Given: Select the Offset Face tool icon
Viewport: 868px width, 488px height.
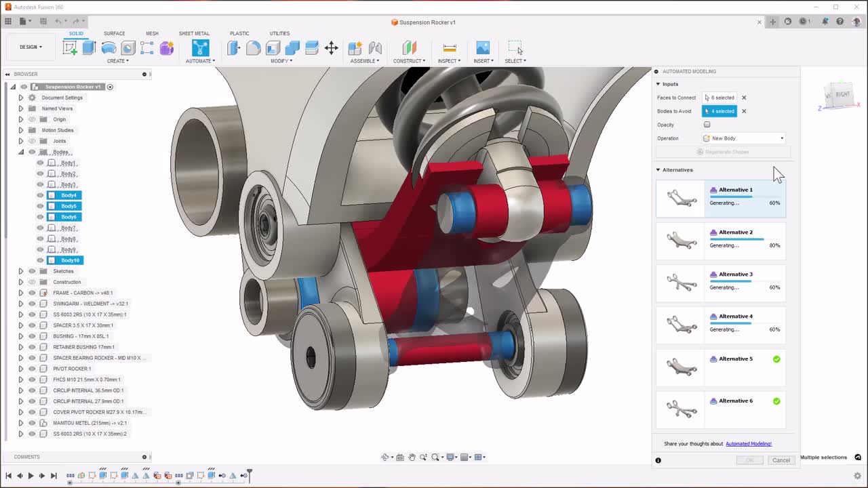Looking at the screenshot, I should (312, 47).
